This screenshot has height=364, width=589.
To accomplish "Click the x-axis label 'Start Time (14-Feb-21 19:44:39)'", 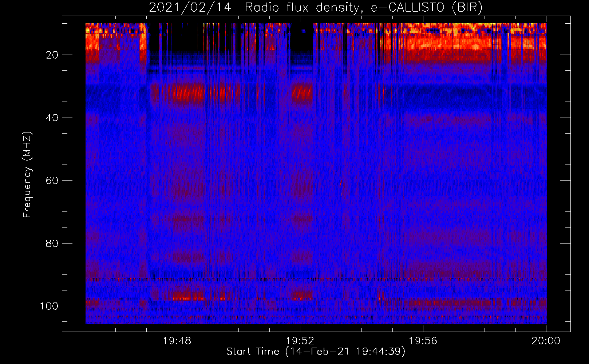I will (316, 352).
